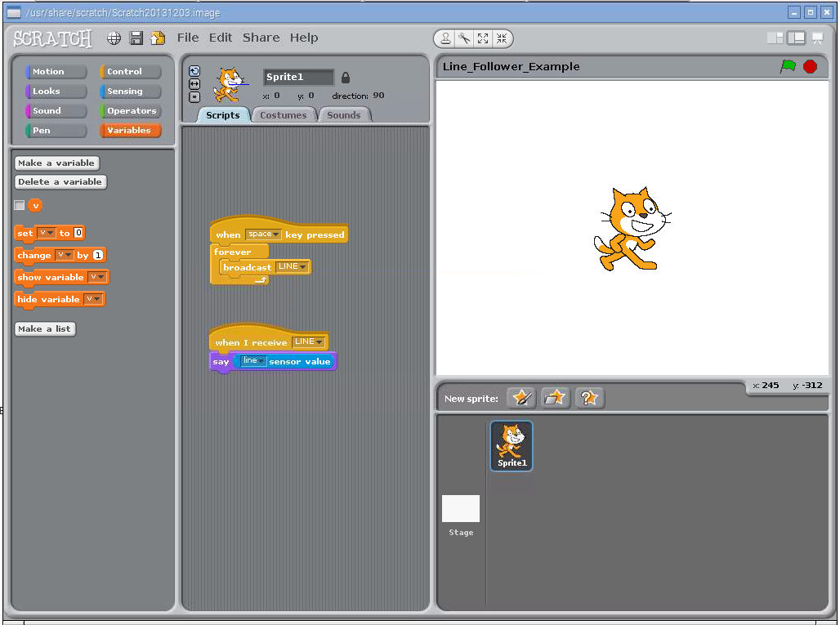The height and width of the screenshot is (625, 840).
Task: Click Delete a variable button
Action: click(x=60, y=181)
